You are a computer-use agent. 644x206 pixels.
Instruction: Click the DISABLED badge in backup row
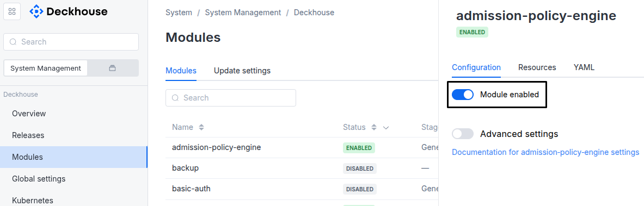click(360, 168)
